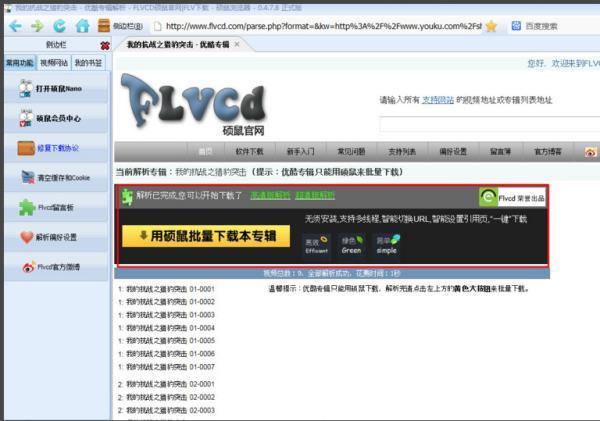Click the Efficient feature icon
The image size is (600, 421).
tap(316, 245)
